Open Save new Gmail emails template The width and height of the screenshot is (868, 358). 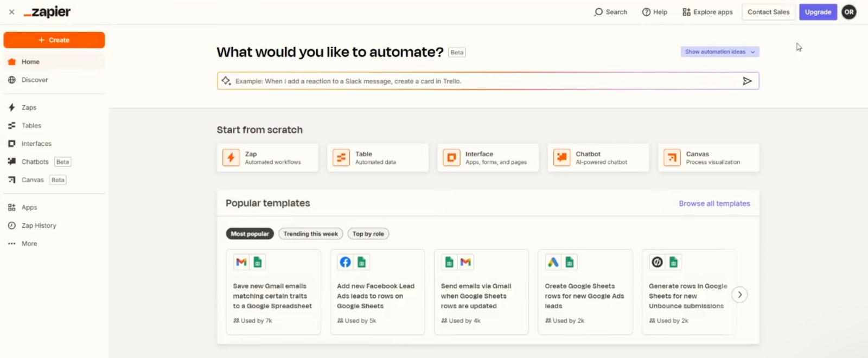tap(273, 292)
